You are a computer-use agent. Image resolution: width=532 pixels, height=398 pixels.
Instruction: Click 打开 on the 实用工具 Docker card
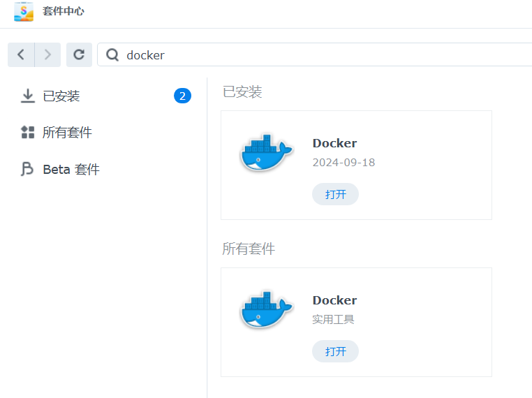[x=335, y=351]
